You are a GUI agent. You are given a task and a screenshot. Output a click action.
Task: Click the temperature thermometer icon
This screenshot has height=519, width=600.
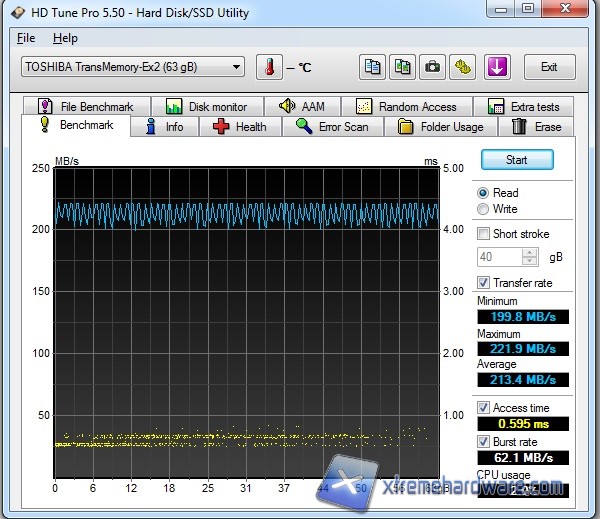pos(269,67)
